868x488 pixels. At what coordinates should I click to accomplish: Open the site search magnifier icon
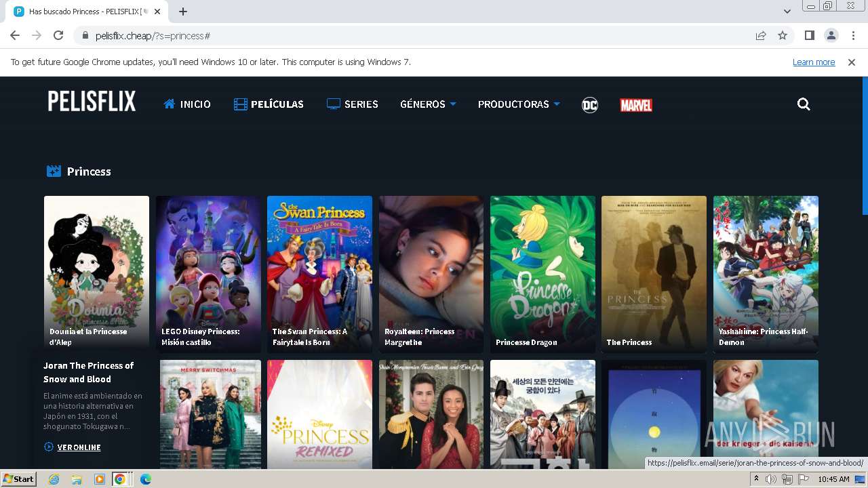point(804,104)
